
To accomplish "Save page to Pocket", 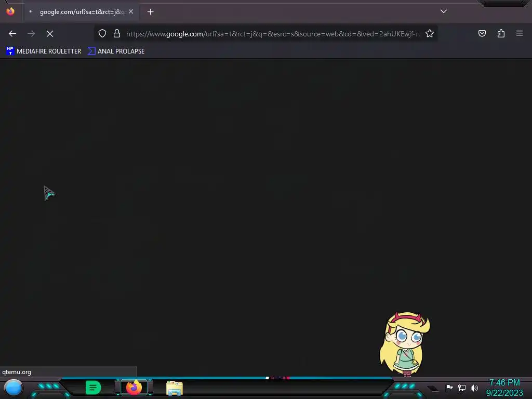I will pos(482,33).
